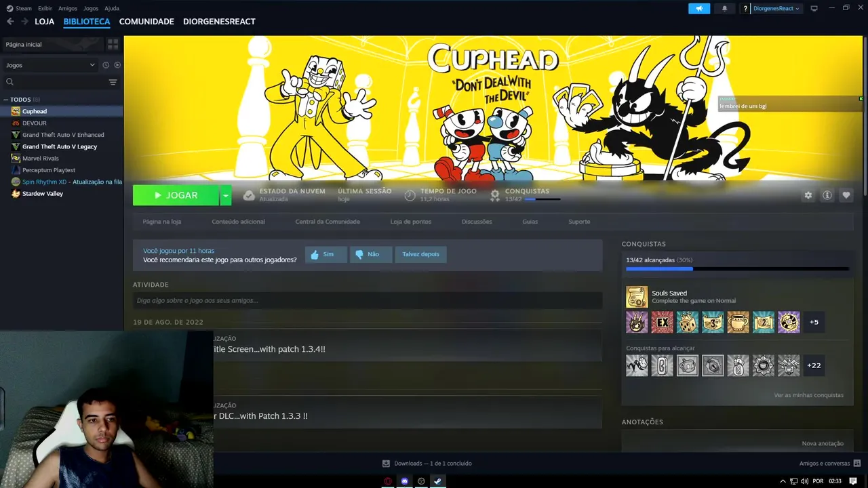Screen dimensions: 868x488
Task: Open the Discussões link
Action: pyautogui.click(x=477, y=222)
